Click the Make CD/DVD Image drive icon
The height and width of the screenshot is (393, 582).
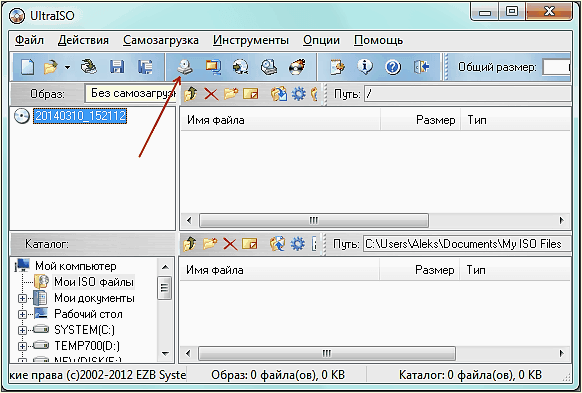coord(184,67)
